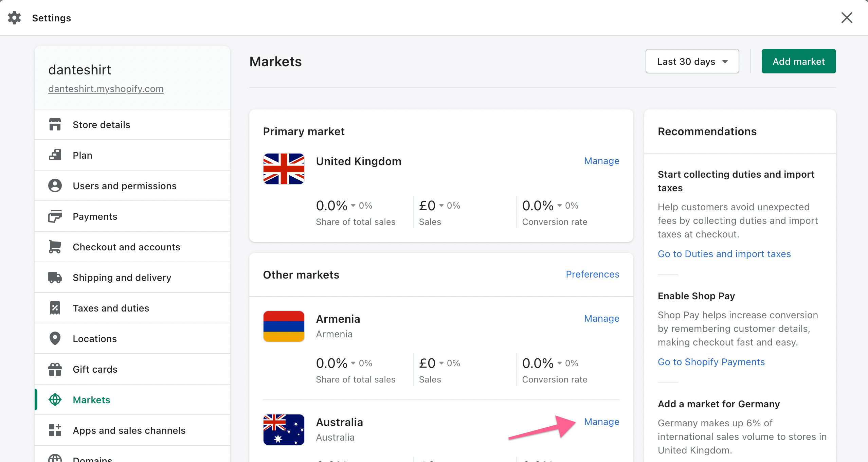The image size is (868, 462).
Task: Click the Checkout and accounts cart icon
Action: coord(55,247)
